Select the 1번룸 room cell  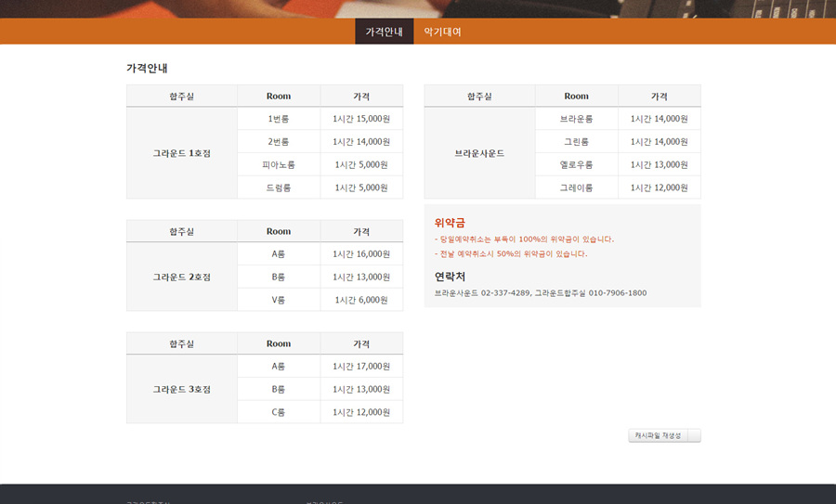[279, 119]
